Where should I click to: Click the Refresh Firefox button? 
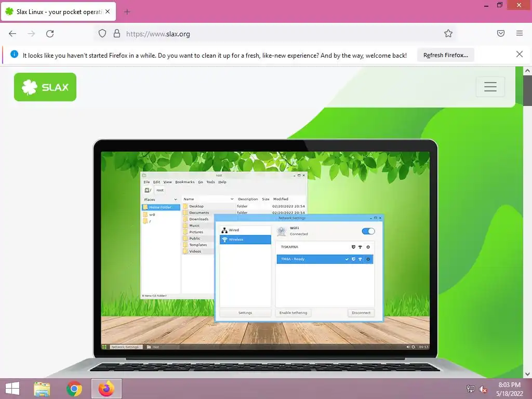[x=445, y=55]
